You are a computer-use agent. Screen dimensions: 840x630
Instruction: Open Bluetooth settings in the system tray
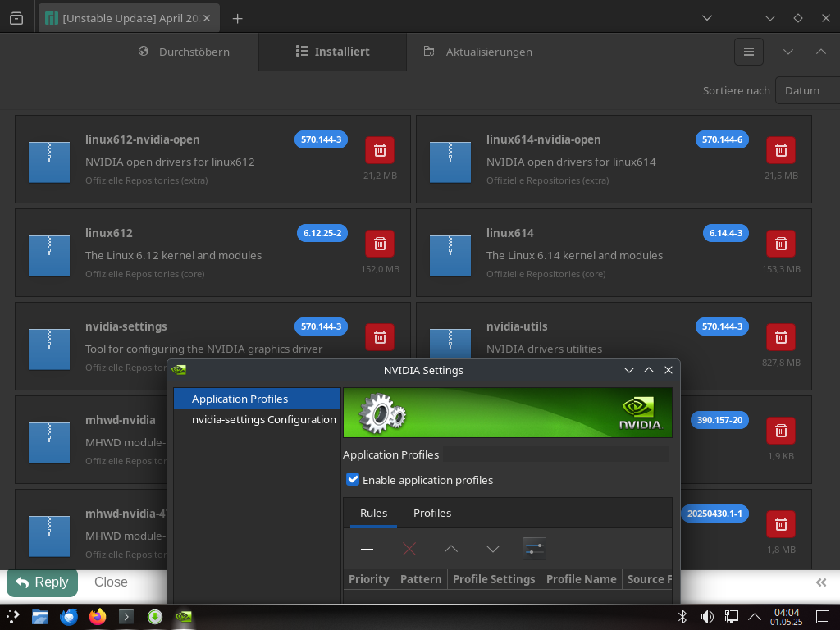coord(682,617)
